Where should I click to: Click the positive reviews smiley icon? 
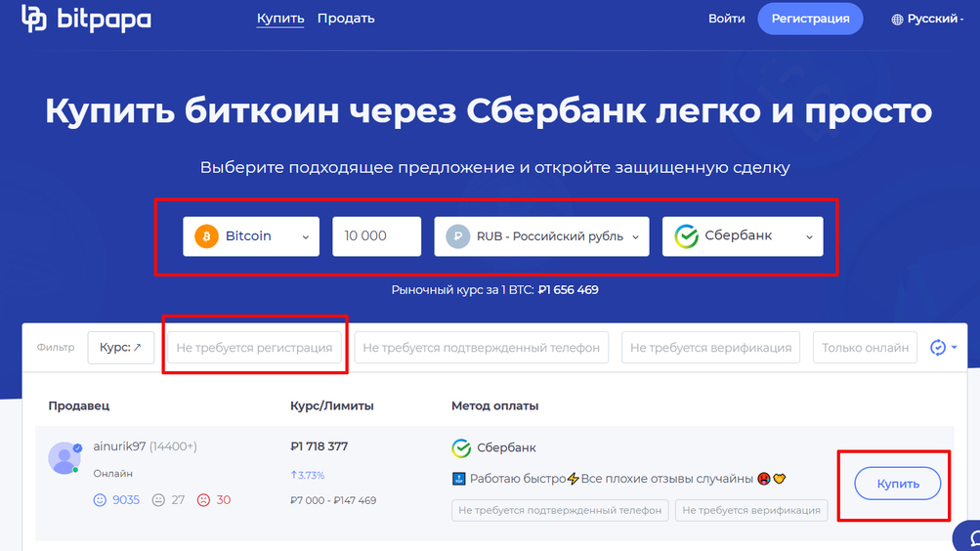click(99, 500)
